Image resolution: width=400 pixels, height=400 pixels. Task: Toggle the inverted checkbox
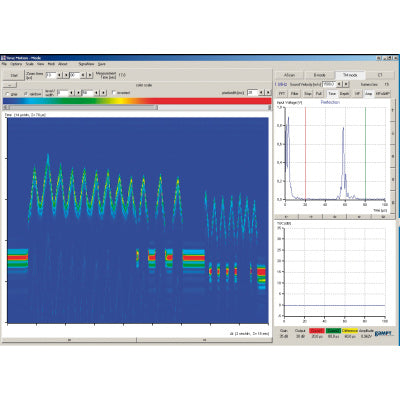[x=114, y=93]
